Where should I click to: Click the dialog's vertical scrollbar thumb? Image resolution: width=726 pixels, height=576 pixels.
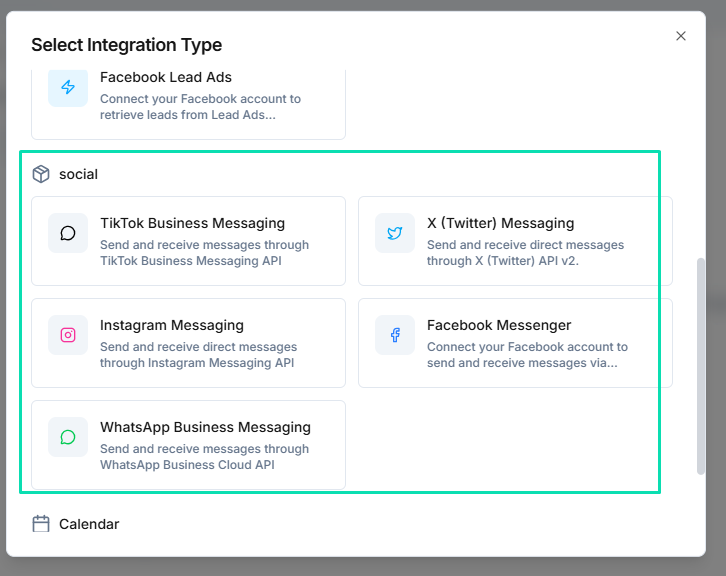tap(701, 366)
